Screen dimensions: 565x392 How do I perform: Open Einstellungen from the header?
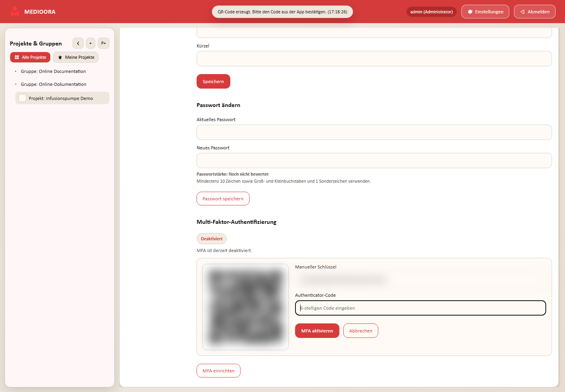coord(485,12)
